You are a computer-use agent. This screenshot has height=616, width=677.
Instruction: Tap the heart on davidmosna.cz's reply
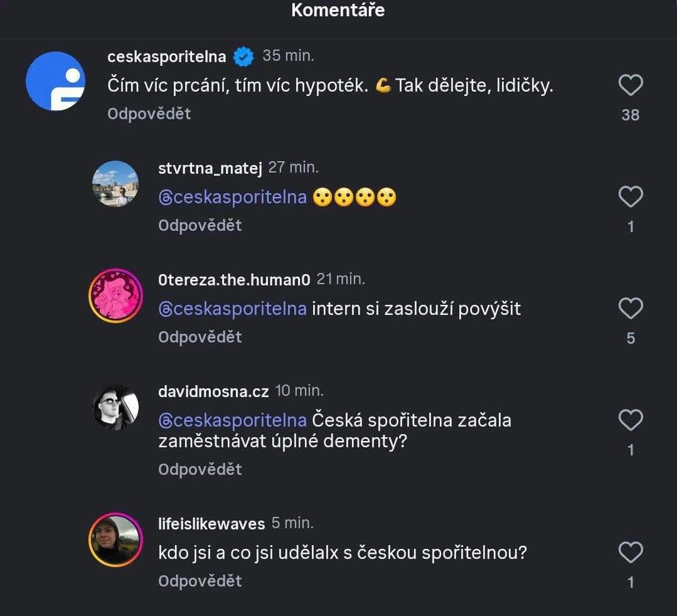631,420
